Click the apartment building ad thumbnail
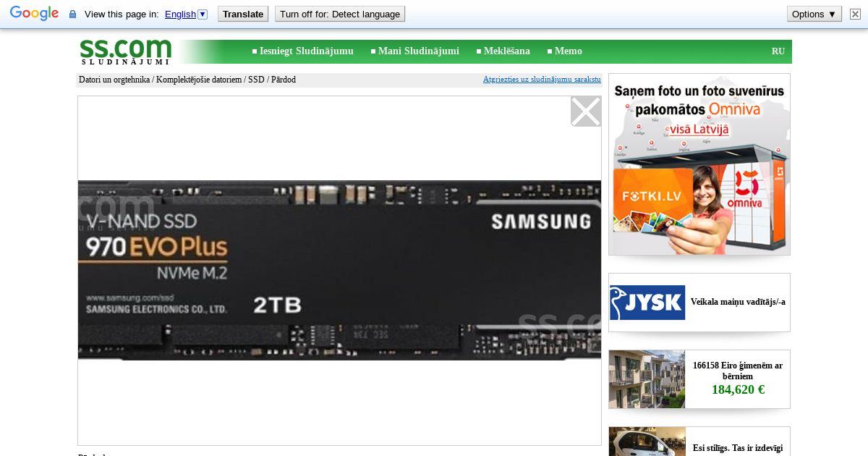 pyautogui.click(x=647, y=379)
